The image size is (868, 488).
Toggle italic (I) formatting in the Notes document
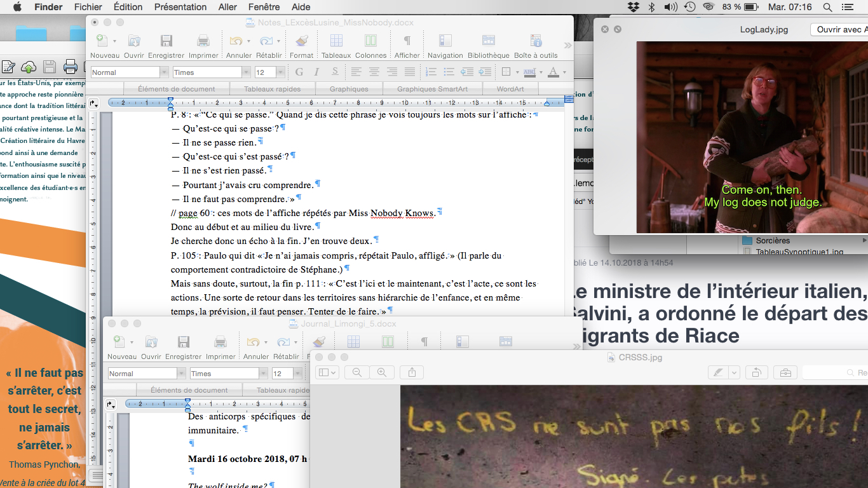[x=316, y=72]
